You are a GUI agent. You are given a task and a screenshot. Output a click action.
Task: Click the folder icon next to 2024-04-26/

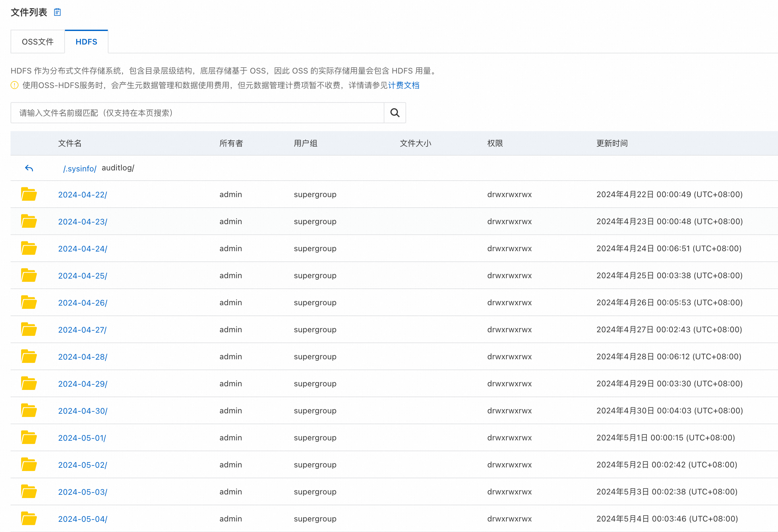[x=29, y=302]
